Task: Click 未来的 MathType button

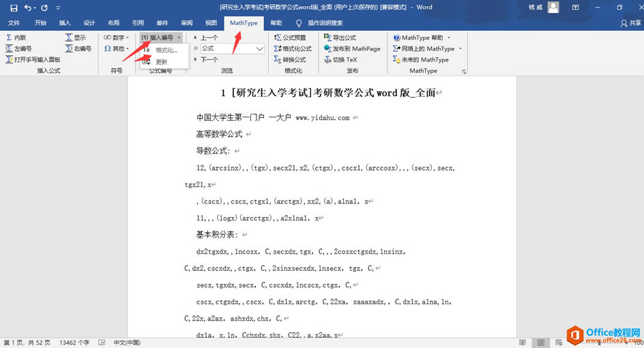Action: (421, 59)
